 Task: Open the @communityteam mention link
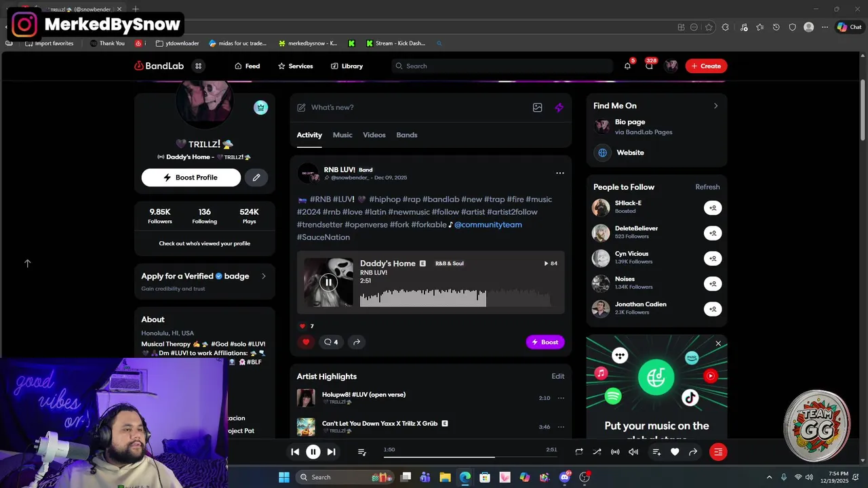488,224
